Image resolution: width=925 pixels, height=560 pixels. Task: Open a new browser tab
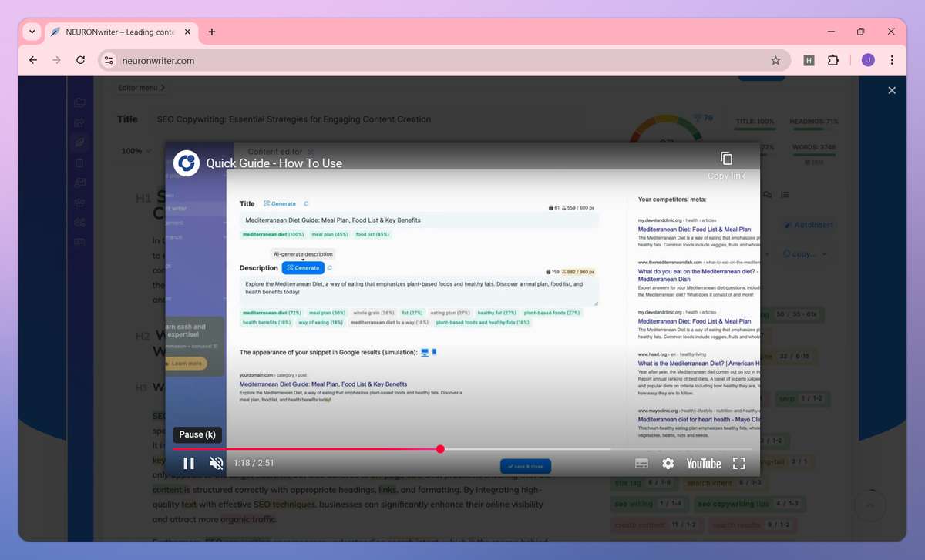click(x=212, y=32)
